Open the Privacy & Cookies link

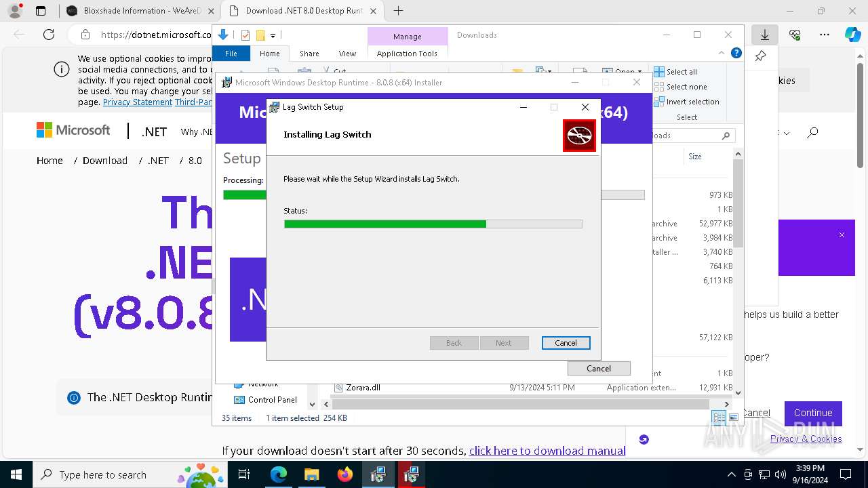click(806, 439)
